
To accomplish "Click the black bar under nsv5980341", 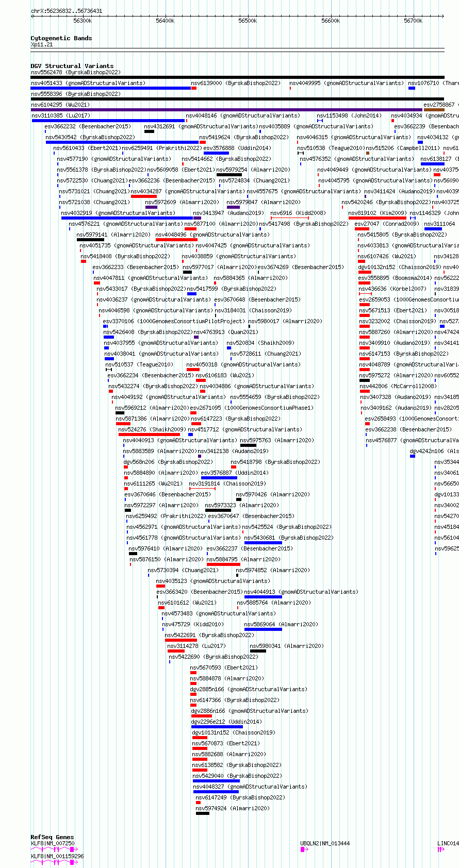I will [258, 651].
